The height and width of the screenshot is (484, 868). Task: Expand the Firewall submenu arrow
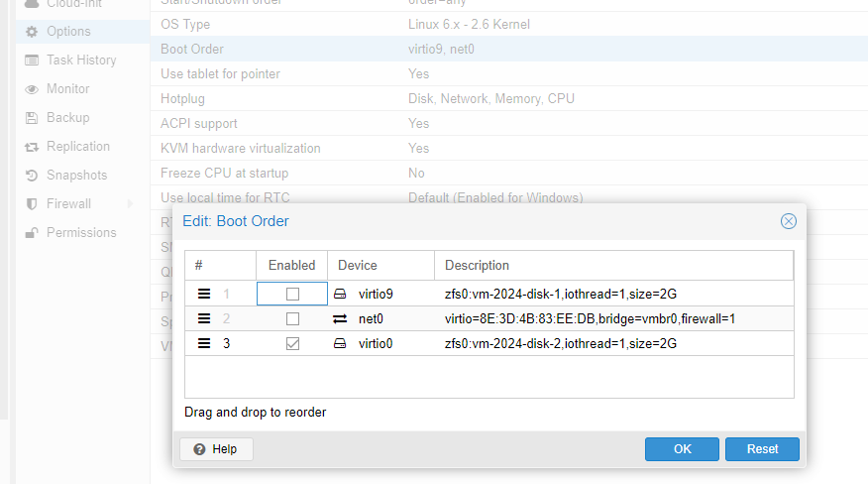[130, 203]
